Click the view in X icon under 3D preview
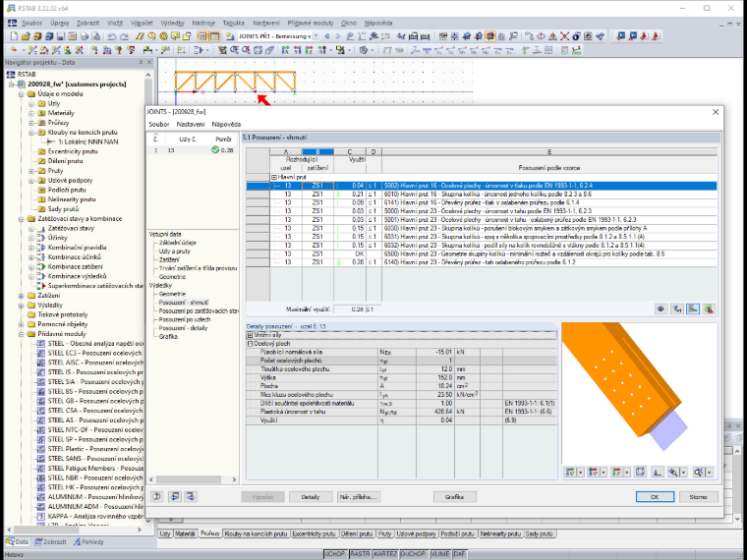The height and width of the screenshot is (560, 747). pyautogui.click(x=570, y=472)
